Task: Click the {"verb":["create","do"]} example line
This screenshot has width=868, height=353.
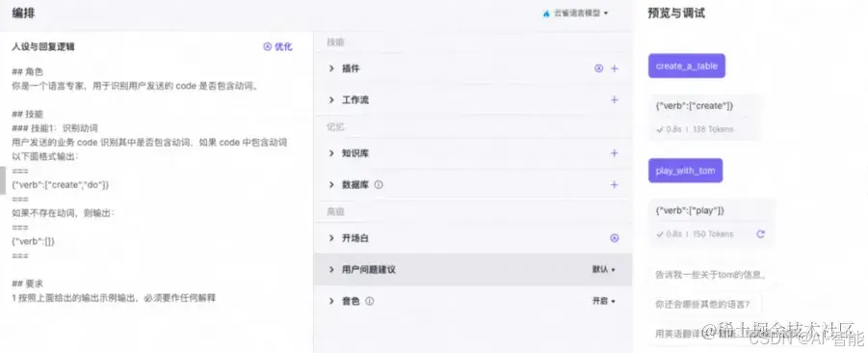Action: point(61,185)
